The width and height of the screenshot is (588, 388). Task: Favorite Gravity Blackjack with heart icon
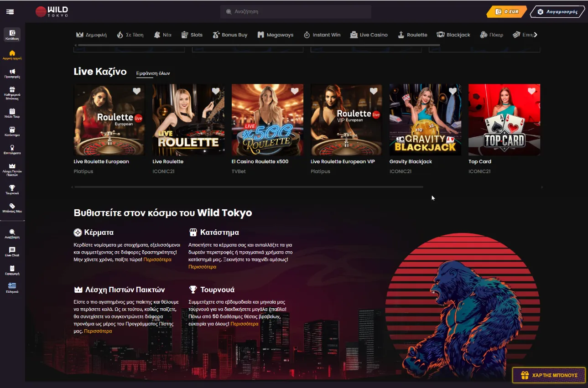coord(453,91)
